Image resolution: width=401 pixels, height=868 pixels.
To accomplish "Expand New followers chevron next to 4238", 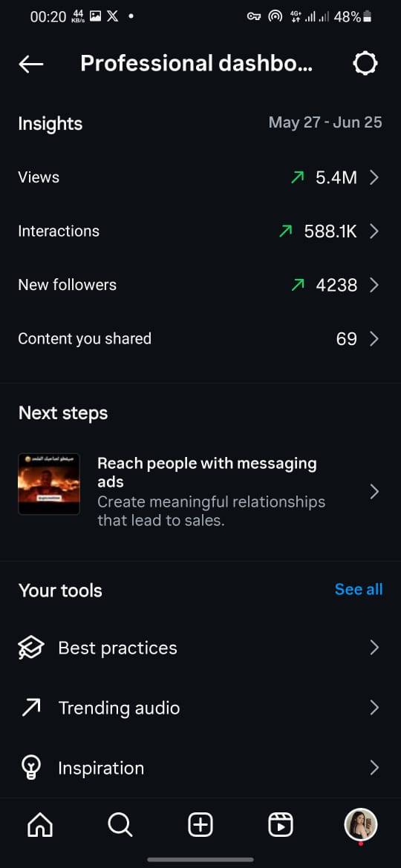I will pos(374,285).
